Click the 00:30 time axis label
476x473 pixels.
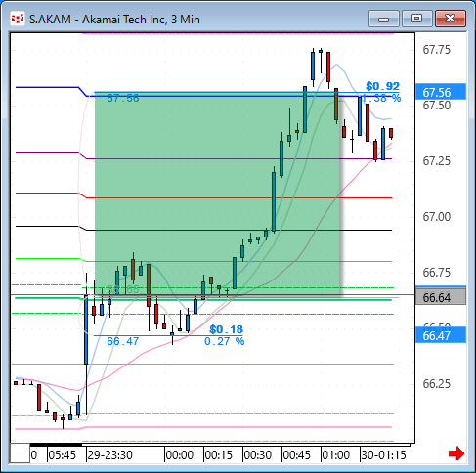258,454
